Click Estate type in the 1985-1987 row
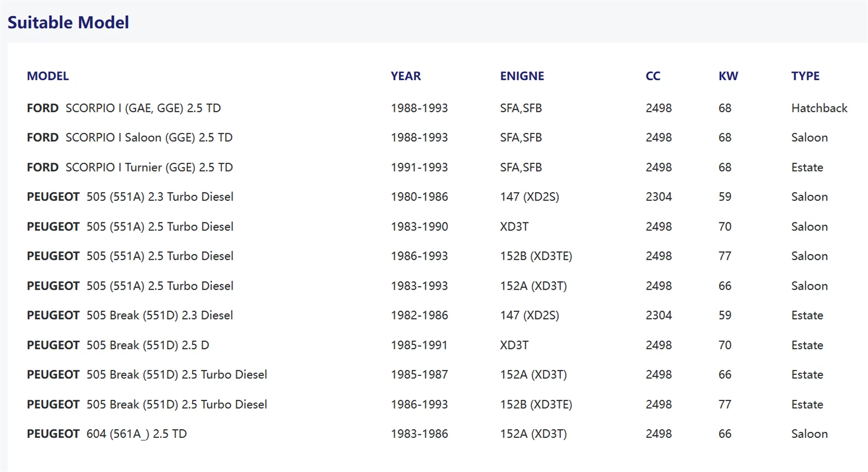This screenshot has height=472, width=868. click(807, 374)
